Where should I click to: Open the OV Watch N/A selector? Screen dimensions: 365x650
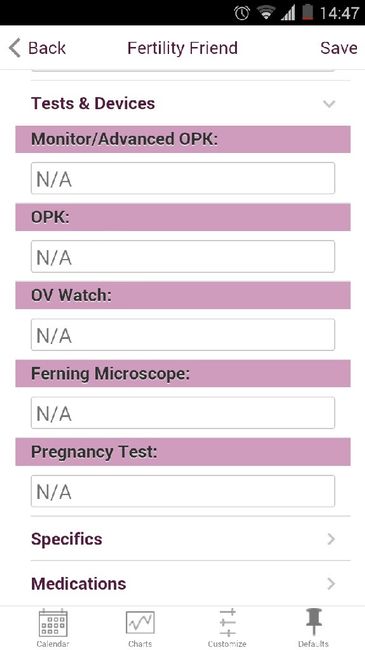pos(183,335)
